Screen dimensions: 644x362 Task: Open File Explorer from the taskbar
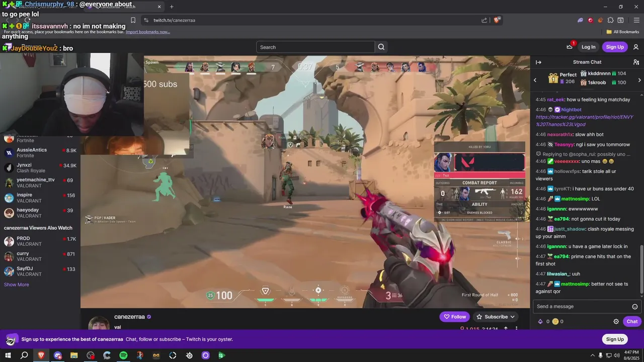click(x=74, y=355)
